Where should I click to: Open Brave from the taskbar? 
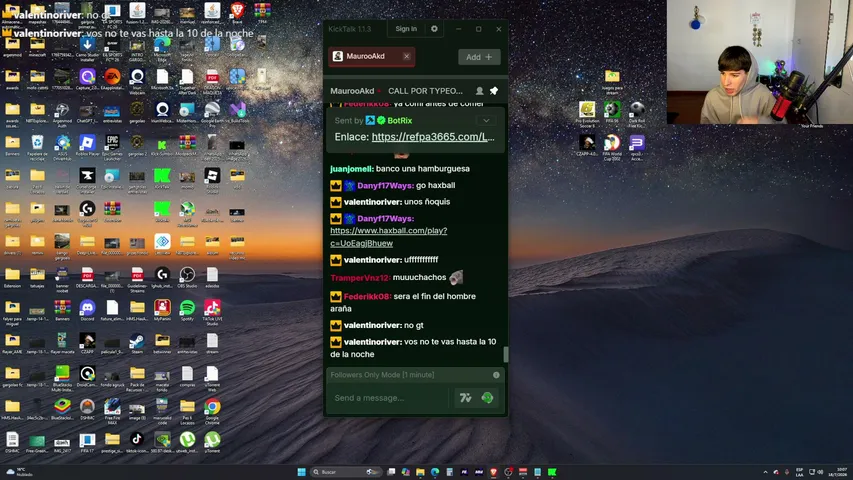493,472
